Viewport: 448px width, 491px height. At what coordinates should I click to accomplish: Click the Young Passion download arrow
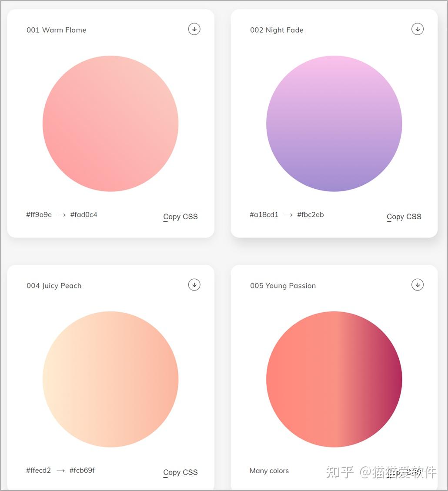click(417, 285)
